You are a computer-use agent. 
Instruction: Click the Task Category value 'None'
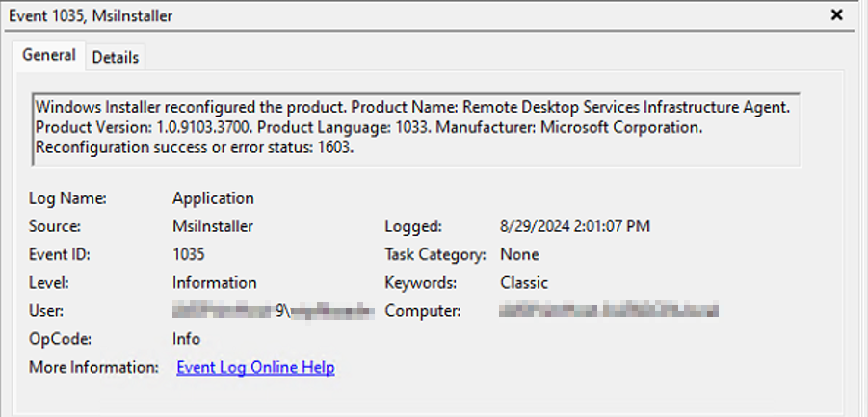pyautogui.click(x=519, y=254)
